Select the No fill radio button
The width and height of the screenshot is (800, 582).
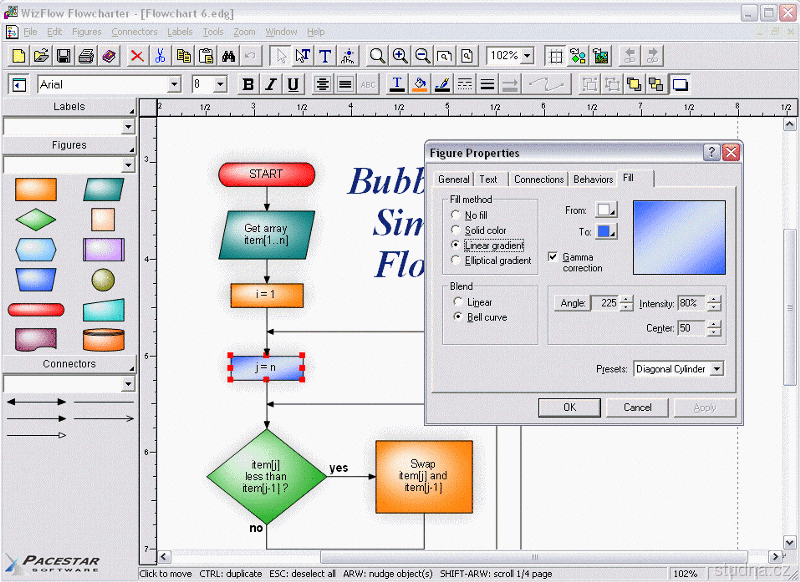click(x=457, y=215)
